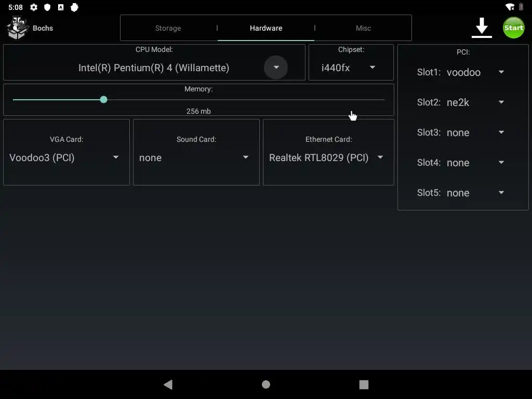Click the 'Memory:' label
The width and height of the screenshot is (532, 399).
pyautogui.click(x=198, y=89)
